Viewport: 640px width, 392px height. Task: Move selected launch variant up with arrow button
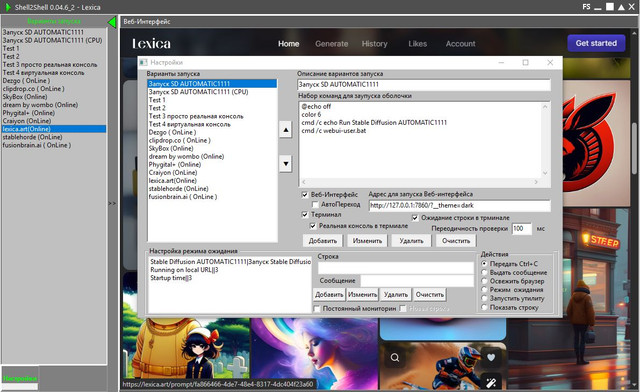click(x=286, y=130)
